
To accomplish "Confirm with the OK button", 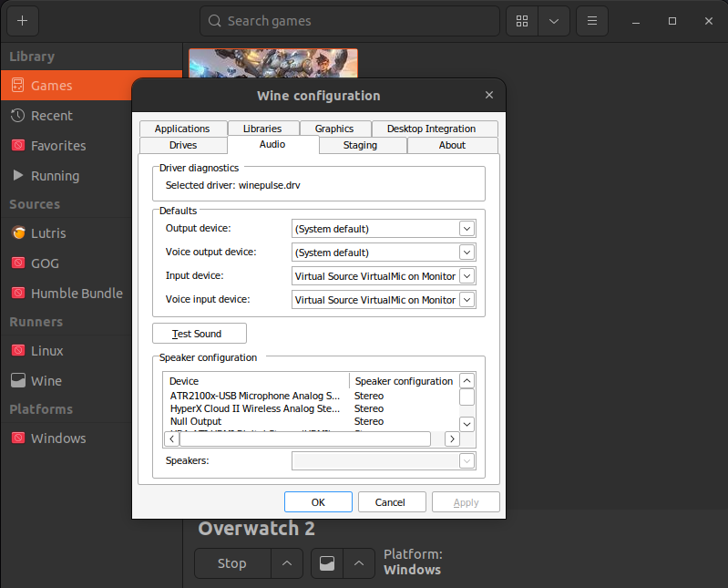I will pyautogui.click(x=318, y=502).
